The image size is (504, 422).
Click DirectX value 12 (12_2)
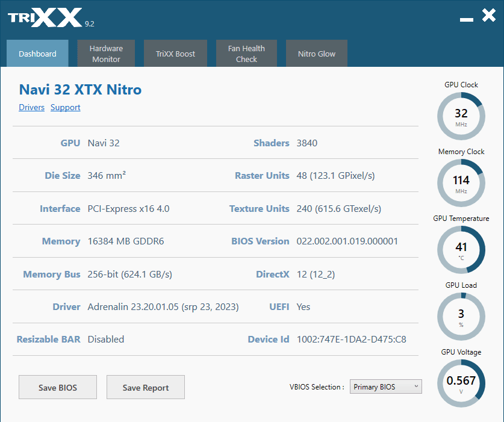316,275
